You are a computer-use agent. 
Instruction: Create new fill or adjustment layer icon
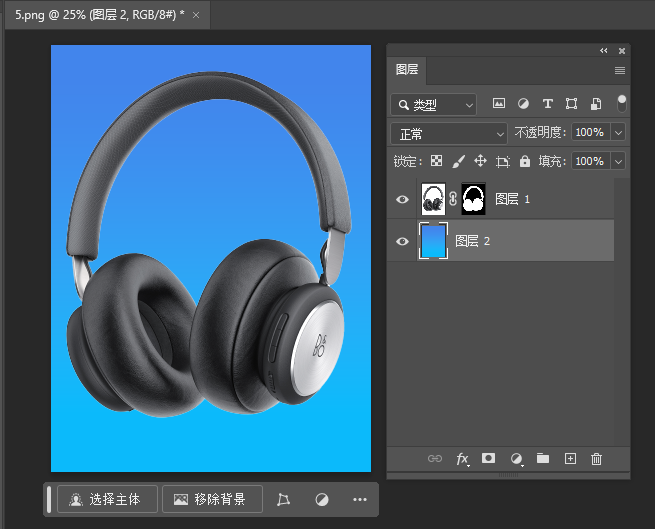(516, 459)
